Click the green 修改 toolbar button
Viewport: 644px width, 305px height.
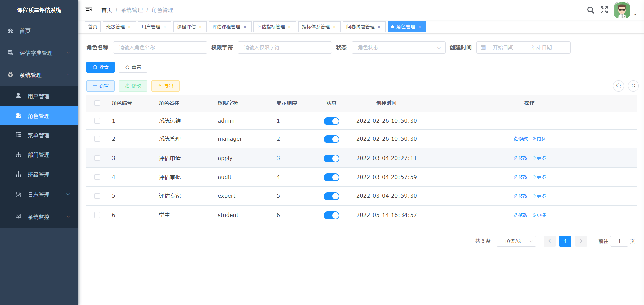click(x=133, y=86)
